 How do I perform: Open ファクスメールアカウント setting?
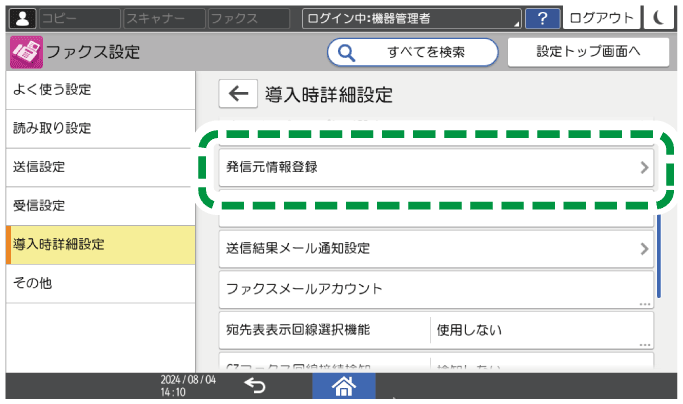(436, 289)
